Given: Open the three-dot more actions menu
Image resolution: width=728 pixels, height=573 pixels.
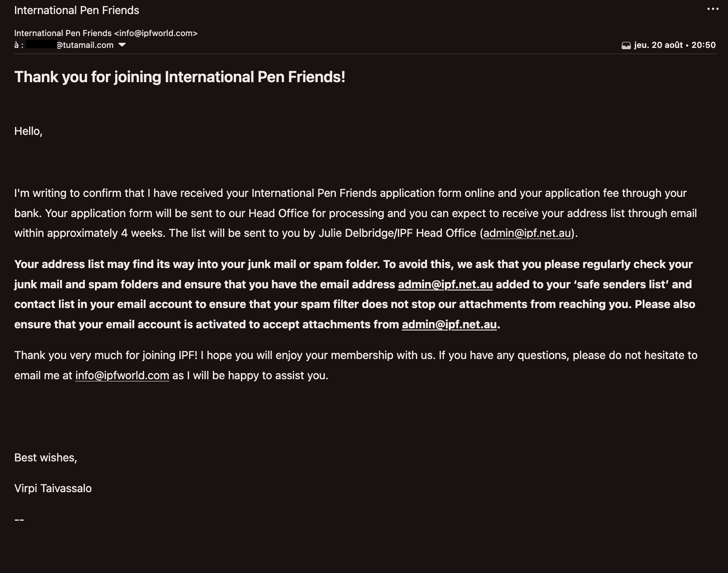Looking at the screenshot, I should point(713,9).
